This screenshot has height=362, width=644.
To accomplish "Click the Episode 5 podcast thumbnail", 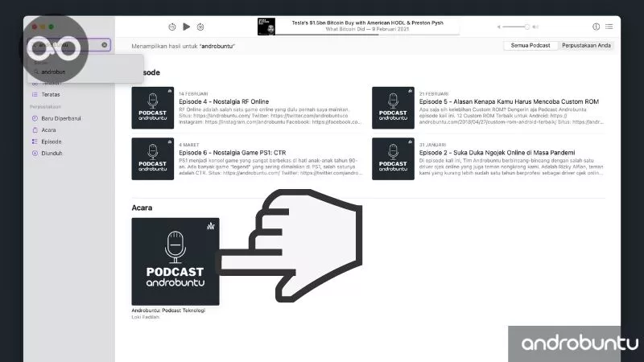I will click(x=393, y=108).
